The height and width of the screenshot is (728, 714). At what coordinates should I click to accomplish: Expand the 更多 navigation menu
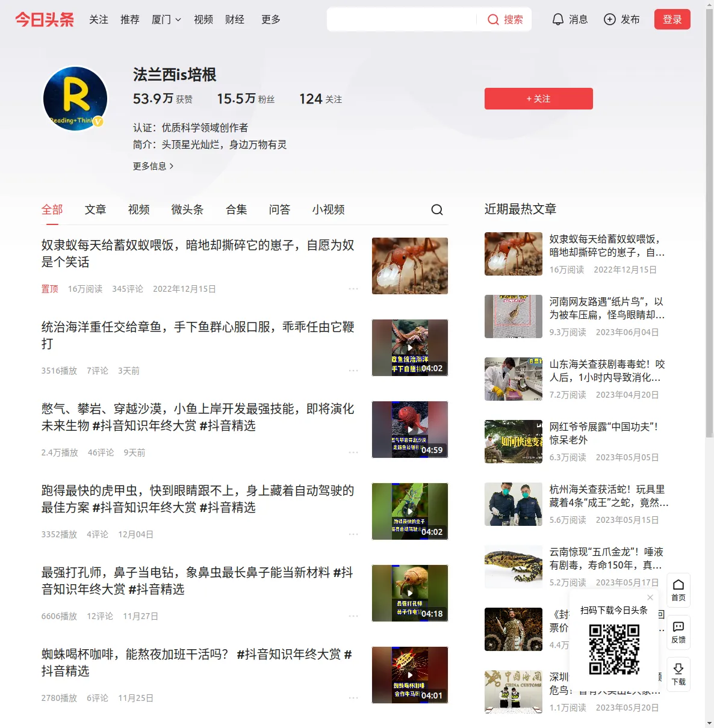tap(271, 20)
